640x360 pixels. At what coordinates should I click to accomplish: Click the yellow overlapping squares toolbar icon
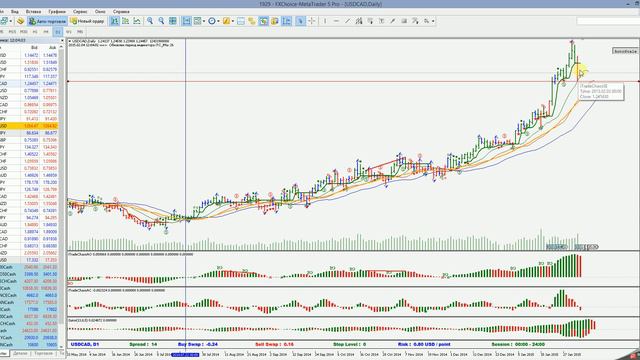[252, 21]
